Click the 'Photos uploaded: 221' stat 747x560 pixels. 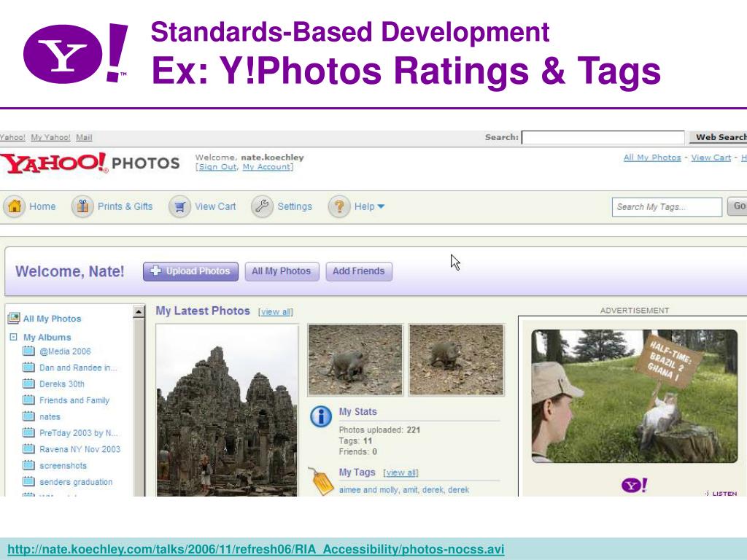[379, 430]
